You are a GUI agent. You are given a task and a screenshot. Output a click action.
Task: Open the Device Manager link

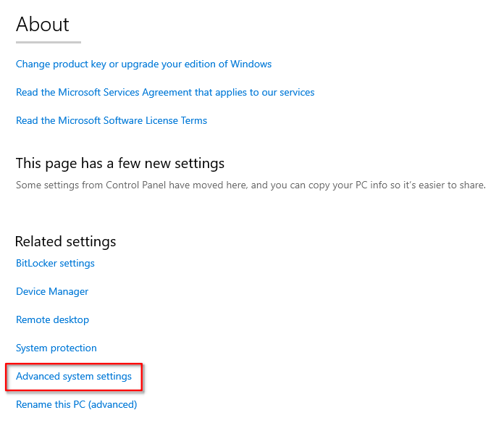[52, 292]
